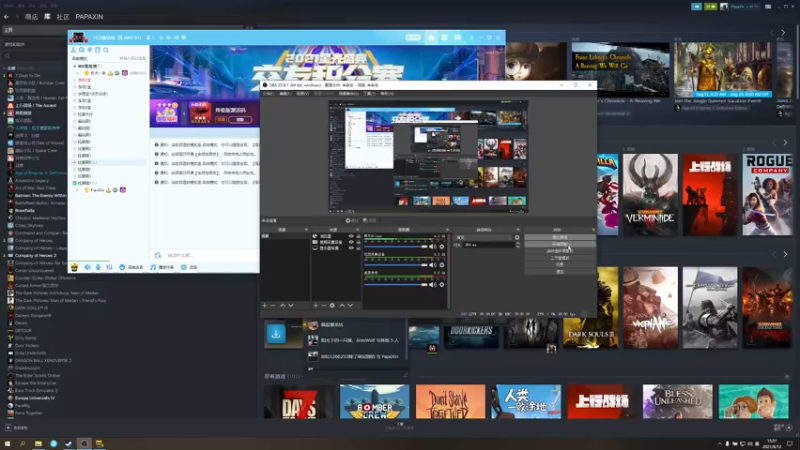
Task: Click the OBS Start Recording button
Action: click(560, 244)
